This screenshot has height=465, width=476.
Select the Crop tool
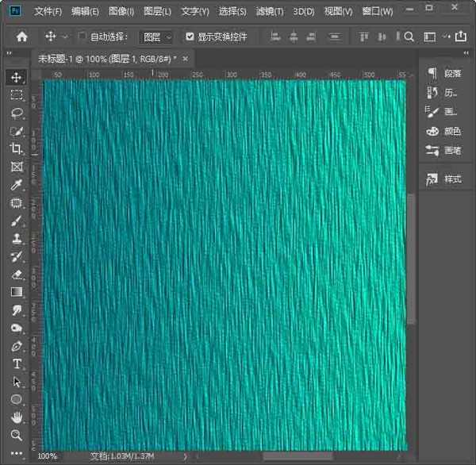(17, 149)
